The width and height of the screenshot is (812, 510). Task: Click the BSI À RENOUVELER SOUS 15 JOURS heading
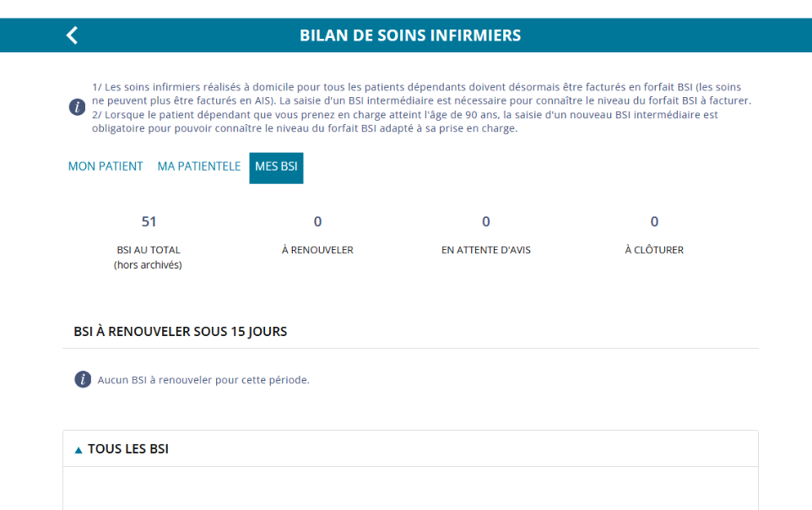coord(181,332)
